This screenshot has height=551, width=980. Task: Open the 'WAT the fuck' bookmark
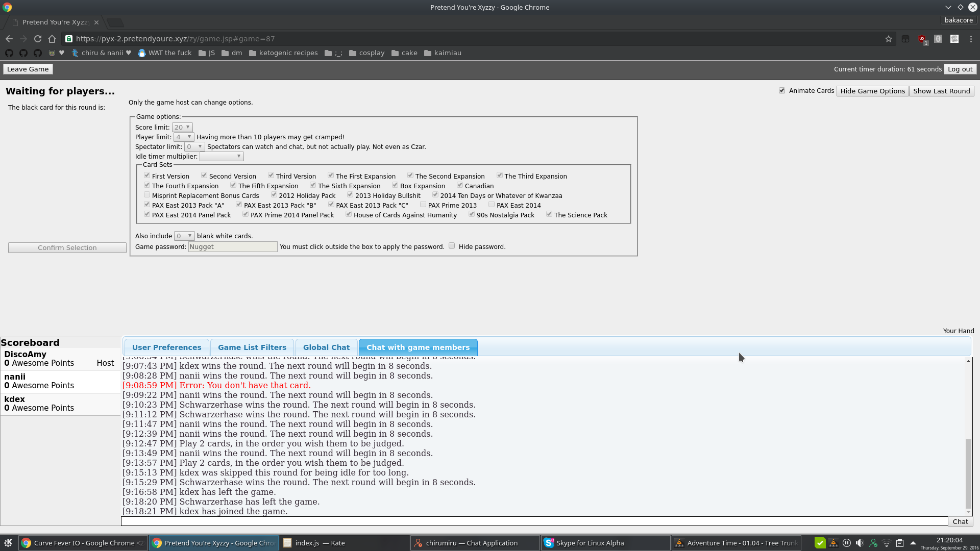click(x=165, y=53)
